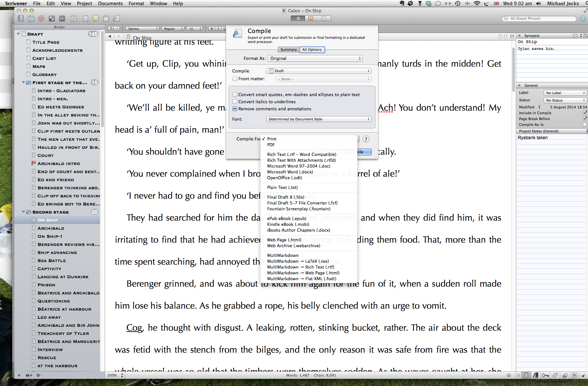Click the Binder toggle icon in toolbar

(21, 18)
